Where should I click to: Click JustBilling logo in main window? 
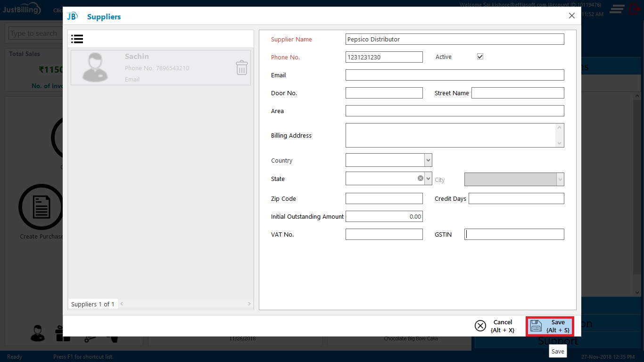tap(22, 9)
